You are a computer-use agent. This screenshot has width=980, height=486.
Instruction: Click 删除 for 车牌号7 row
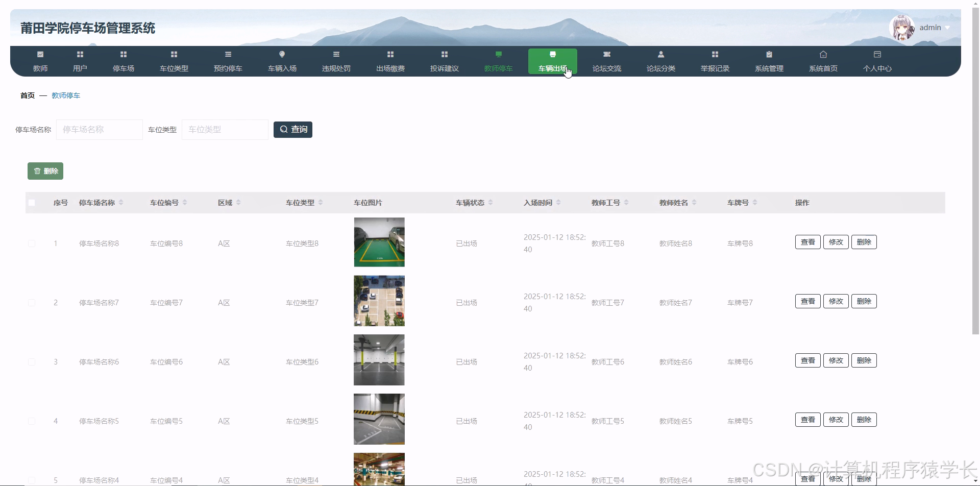coord(864,301)
